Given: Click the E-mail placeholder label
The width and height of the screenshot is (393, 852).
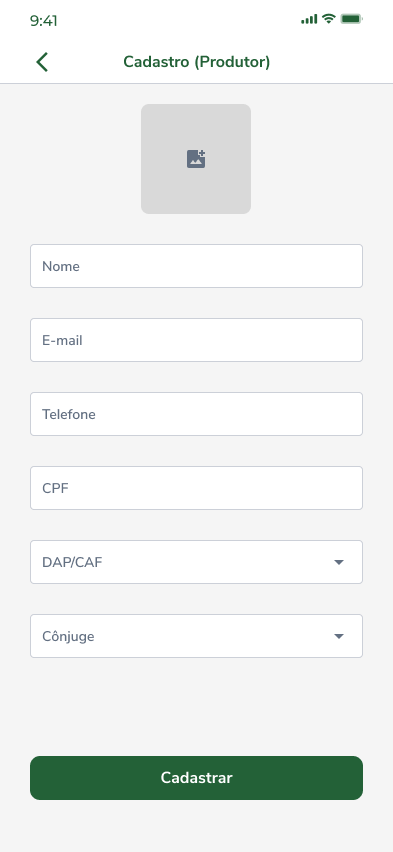Looking at the screenshot, I should click(x=63, y=340).
